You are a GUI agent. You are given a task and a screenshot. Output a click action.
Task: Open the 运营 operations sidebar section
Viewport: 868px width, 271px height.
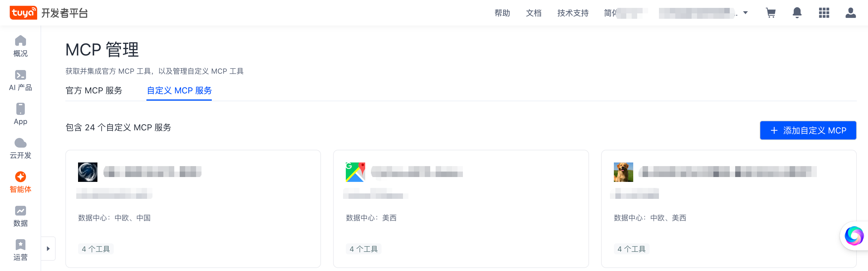click(x=20, y=250)
